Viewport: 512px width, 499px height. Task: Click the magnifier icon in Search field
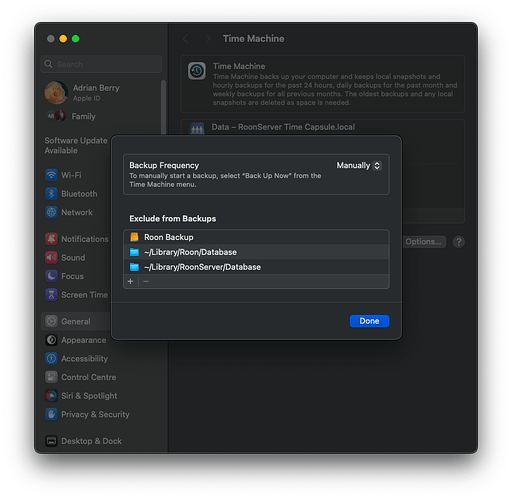(48, 64)
